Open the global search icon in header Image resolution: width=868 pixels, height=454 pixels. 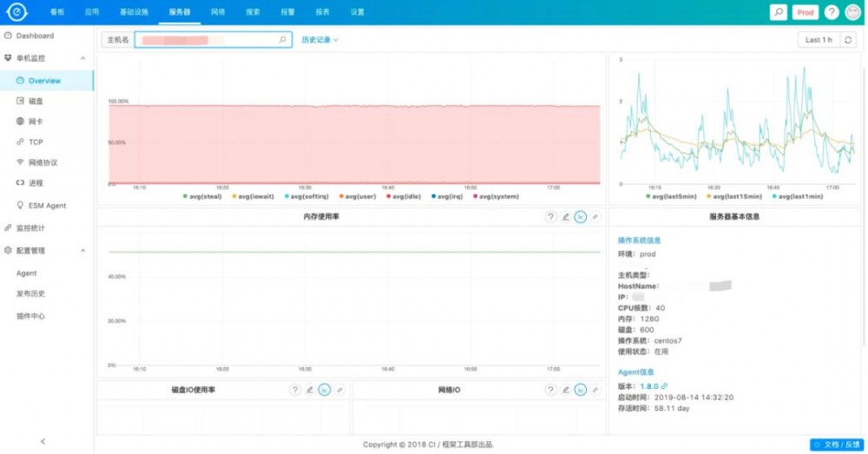point(779,11)
